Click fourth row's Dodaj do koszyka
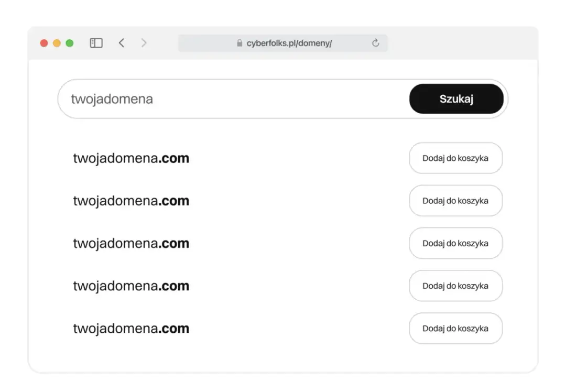 (x=455, y=286)
